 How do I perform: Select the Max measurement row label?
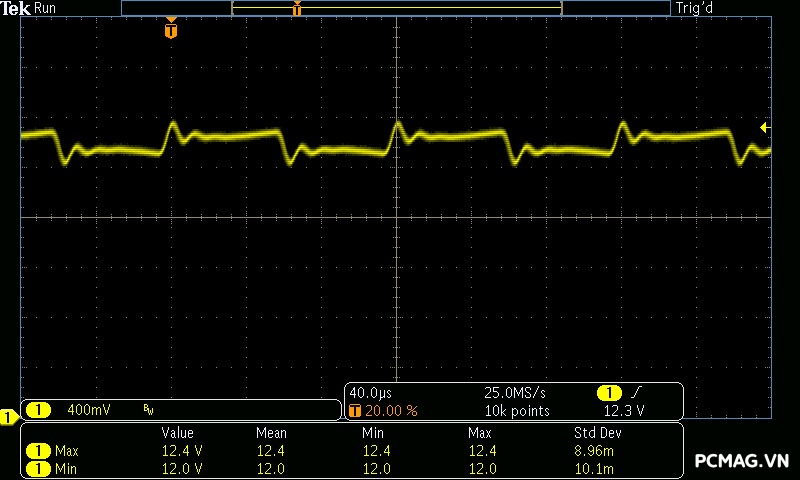[66, 451]
